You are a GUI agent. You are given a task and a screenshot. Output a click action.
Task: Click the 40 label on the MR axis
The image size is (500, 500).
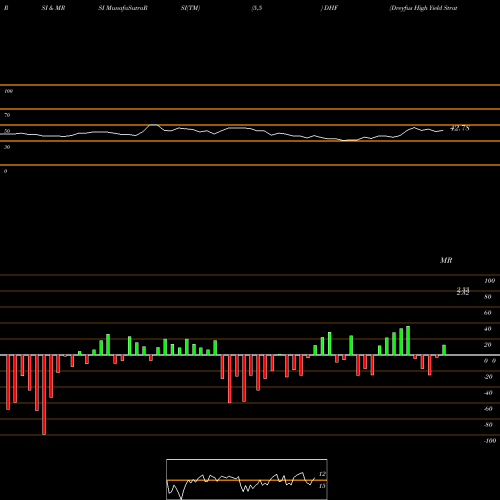coord(488,329)
